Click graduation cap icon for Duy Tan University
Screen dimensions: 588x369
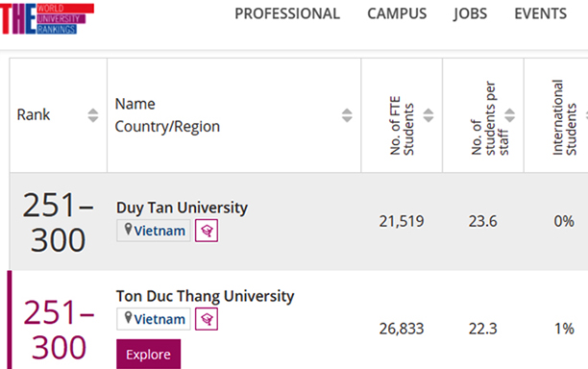207,231
